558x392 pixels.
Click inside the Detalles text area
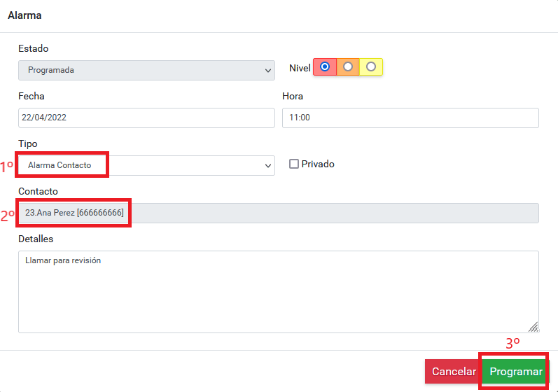pos(279,292)
